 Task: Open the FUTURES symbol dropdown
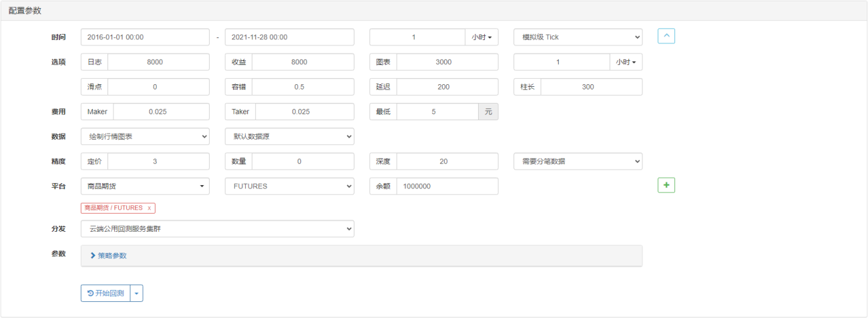pos(289,186)
